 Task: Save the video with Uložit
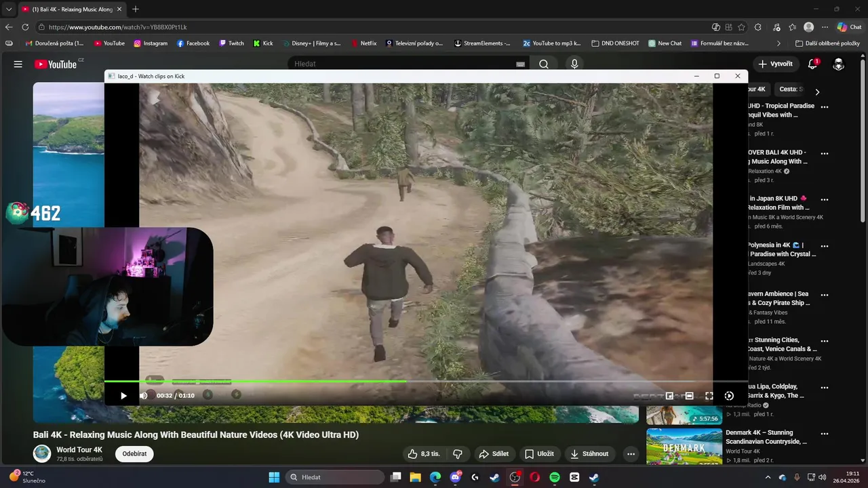(539, 453)
